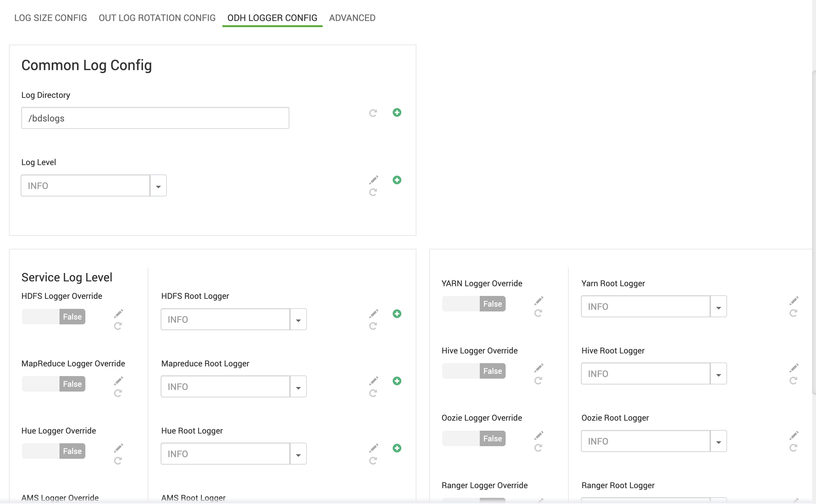Reset the Mapreduce Root Logger value
The height and width of the screenshot is (504, 816).
373,394
